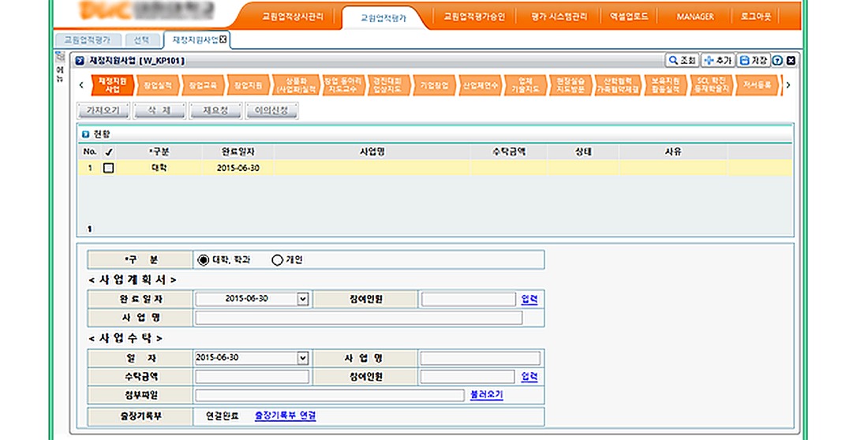Viewport: 868px width, 440px height.
Task: Select the 상품화(사업화)실적 step arrow
Action: point(296,85)
